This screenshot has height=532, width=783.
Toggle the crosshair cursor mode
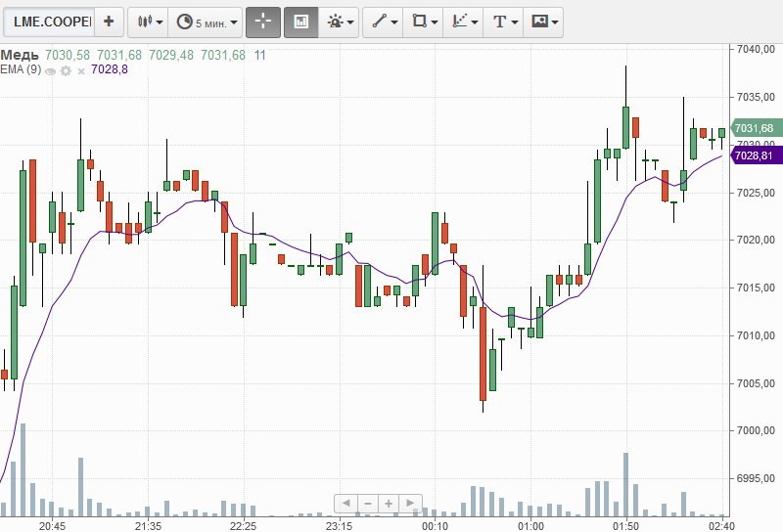tap(262, 21)
